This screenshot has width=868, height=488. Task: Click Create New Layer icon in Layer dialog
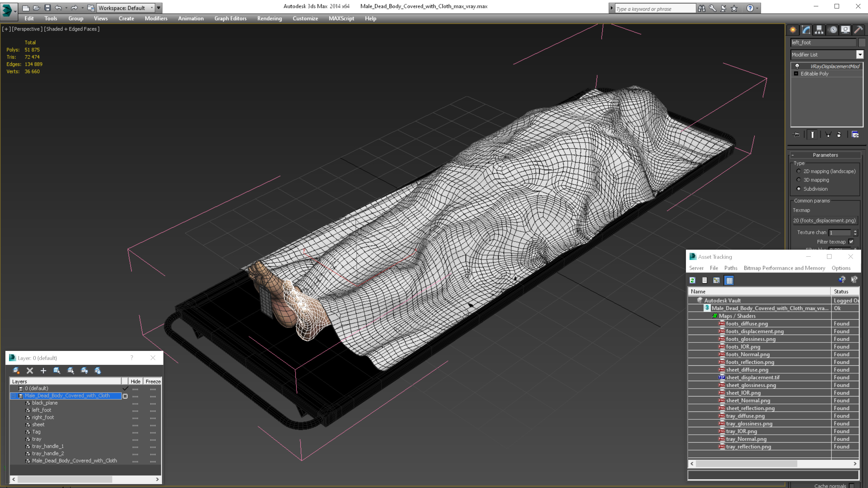click(x=16, y=371)
